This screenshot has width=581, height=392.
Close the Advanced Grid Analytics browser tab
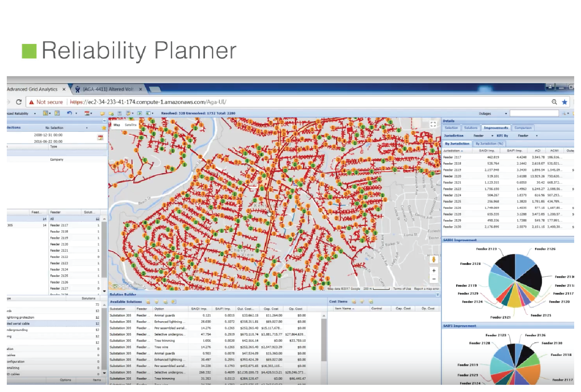click(64, 89)
